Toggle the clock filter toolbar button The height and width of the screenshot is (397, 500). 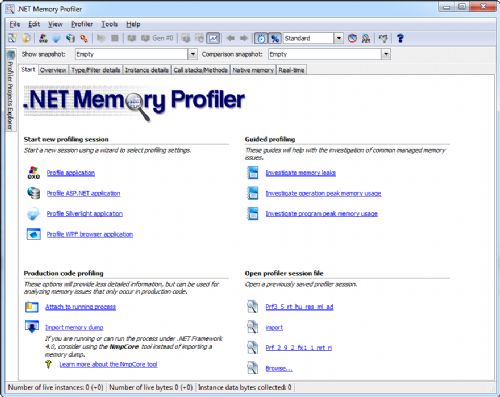(261, 38)
